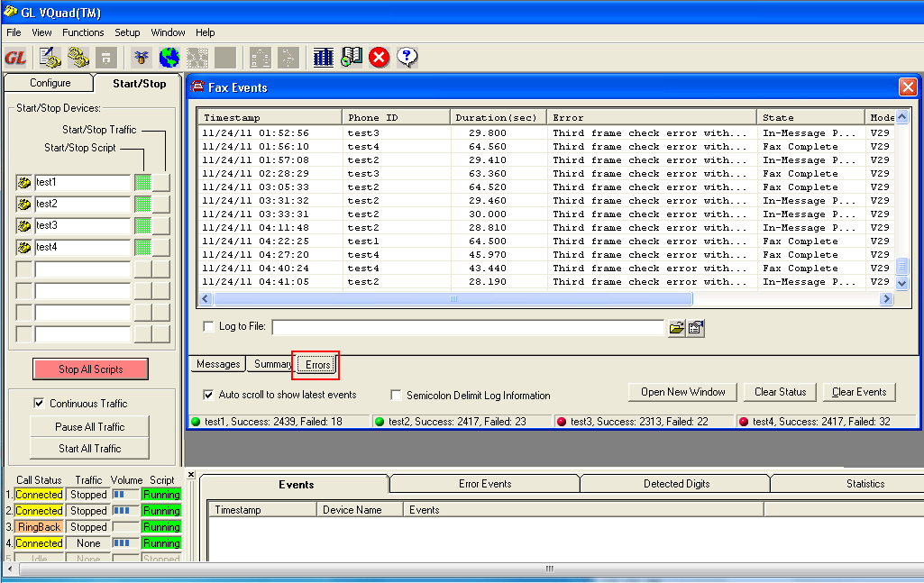Toggle the green script button for test4
The width and height of the screenshot is (924, 583).
click(x=143, y=247)
